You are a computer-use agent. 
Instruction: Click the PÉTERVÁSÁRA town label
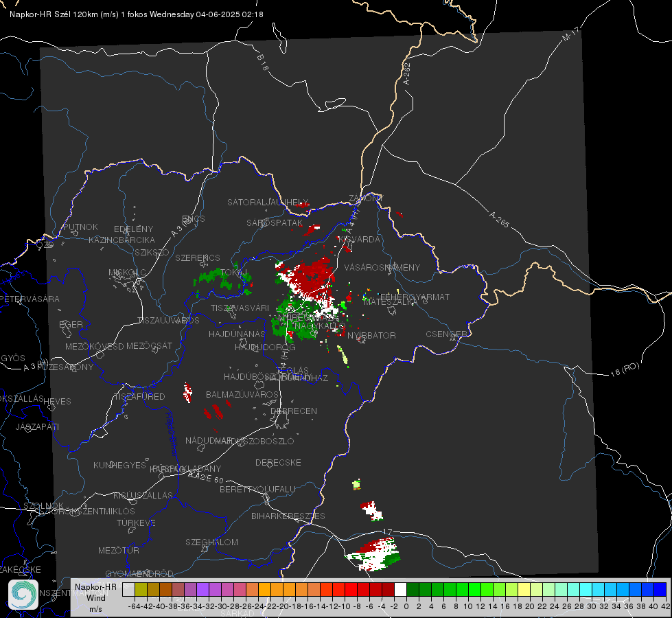point(30,299)
